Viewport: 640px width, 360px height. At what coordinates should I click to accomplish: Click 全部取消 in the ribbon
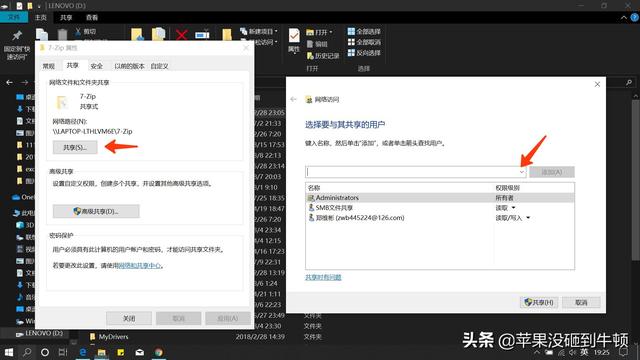(364, 42)
